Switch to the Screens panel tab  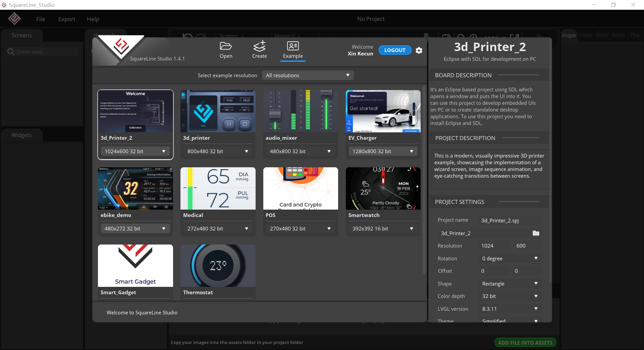pos(22,35)
